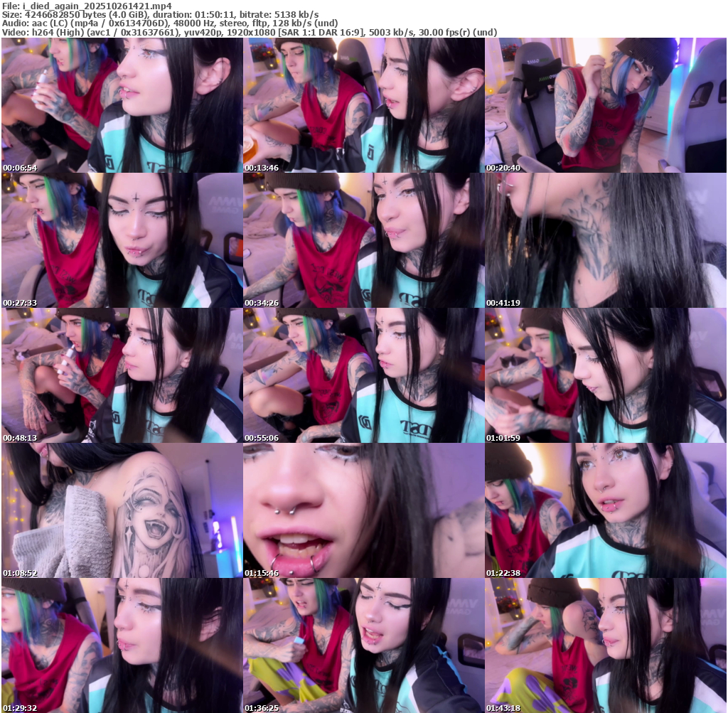Select the thumbnail at 01:15:46
Image resolution: width=728 pixels, height=713 pixels.
[x=364, y=510]
